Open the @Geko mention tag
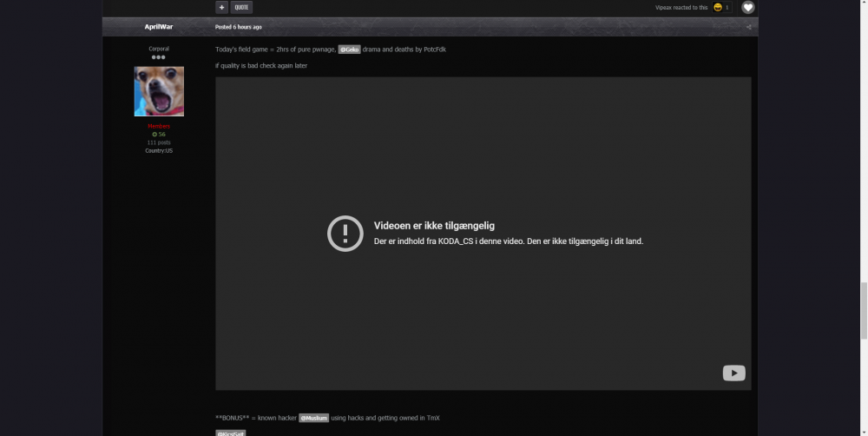The width and height of the screenshot is (868, 436). 349,50
